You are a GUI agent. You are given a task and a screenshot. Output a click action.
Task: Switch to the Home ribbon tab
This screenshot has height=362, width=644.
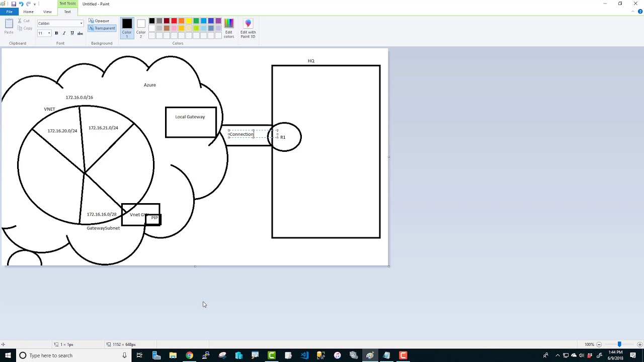tap(28, 12)
